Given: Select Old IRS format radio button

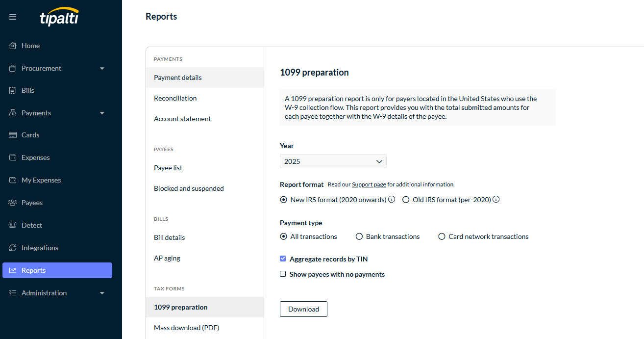Looking at the screenshot, I should (406, 200).
